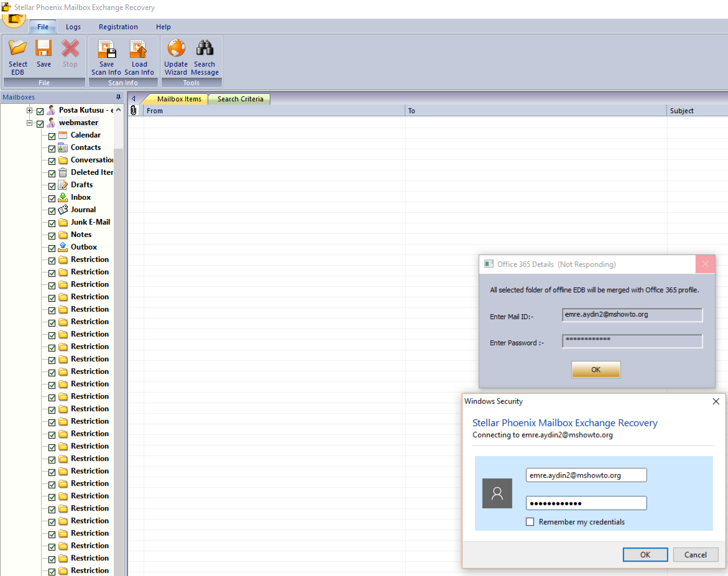This screenshot has height=576, width=728.
Task: Click the webmaster mailbox user icon
Action: pos(51,123)
